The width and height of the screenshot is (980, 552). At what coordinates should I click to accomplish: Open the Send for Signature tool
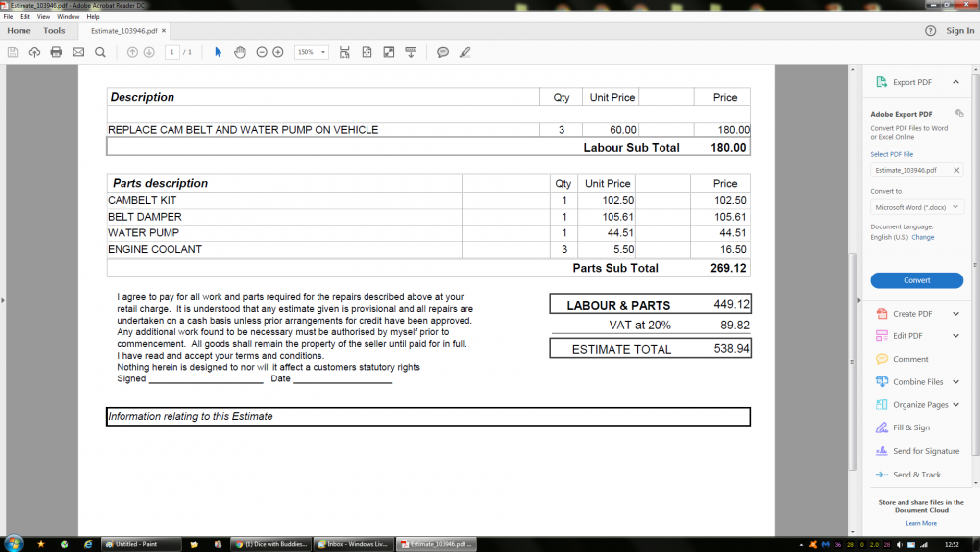click(x=926, y=451)
